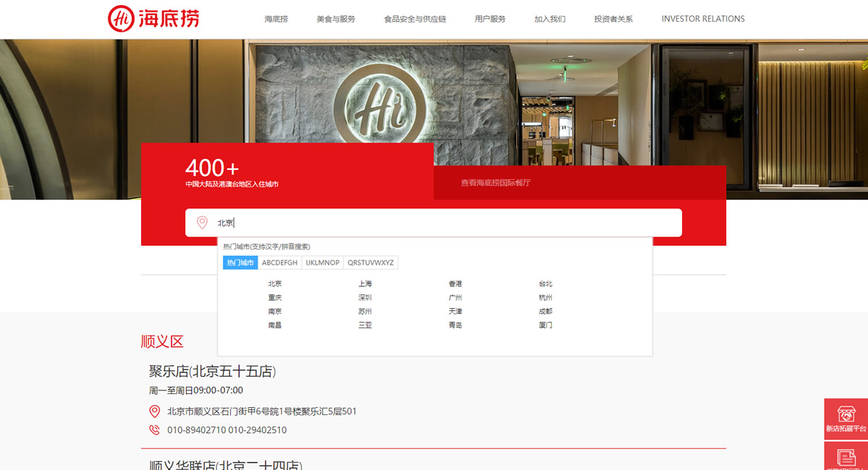View 查看海底捞国际餐厅 tab
The image size is (868, 470).
[495, 183]
